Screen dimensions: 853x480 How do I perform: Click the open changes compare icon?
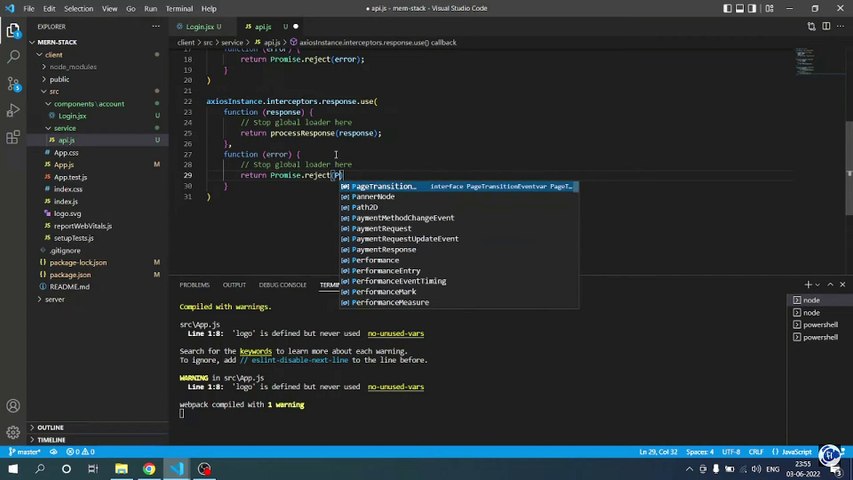click(x=811, y=26)
